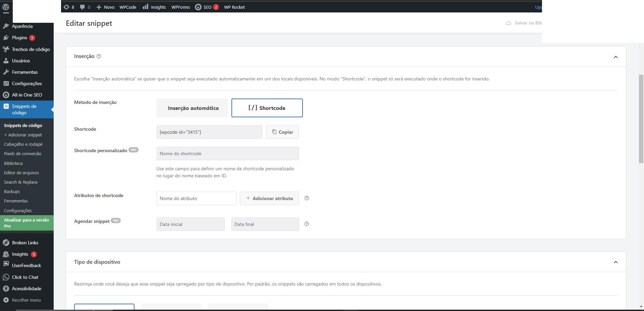Click Adicionar atributo button
Screen dimensions: 644x311
(x=269, y=198)
